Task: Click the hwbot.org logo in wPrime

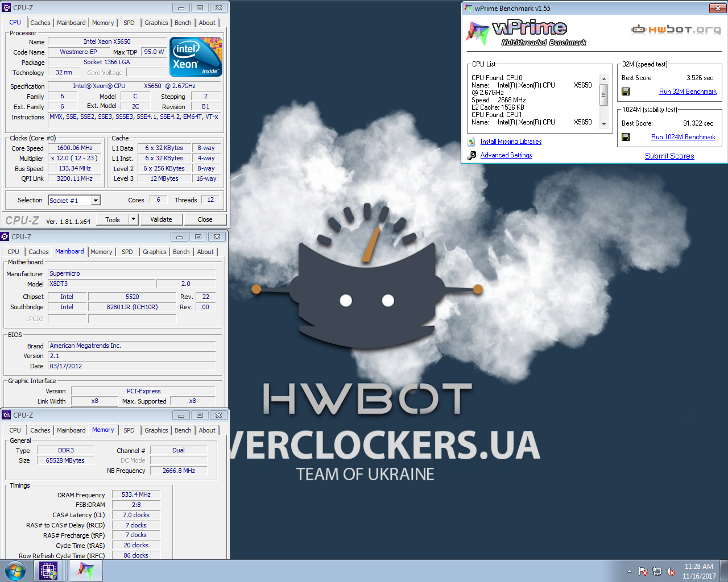Action: tap(676, 29)
